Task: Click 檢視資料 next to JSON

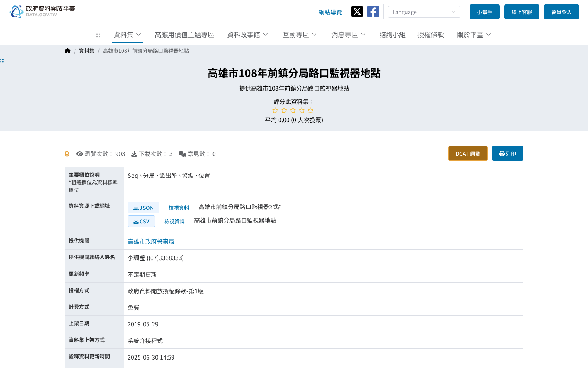Action: point(179,208)
